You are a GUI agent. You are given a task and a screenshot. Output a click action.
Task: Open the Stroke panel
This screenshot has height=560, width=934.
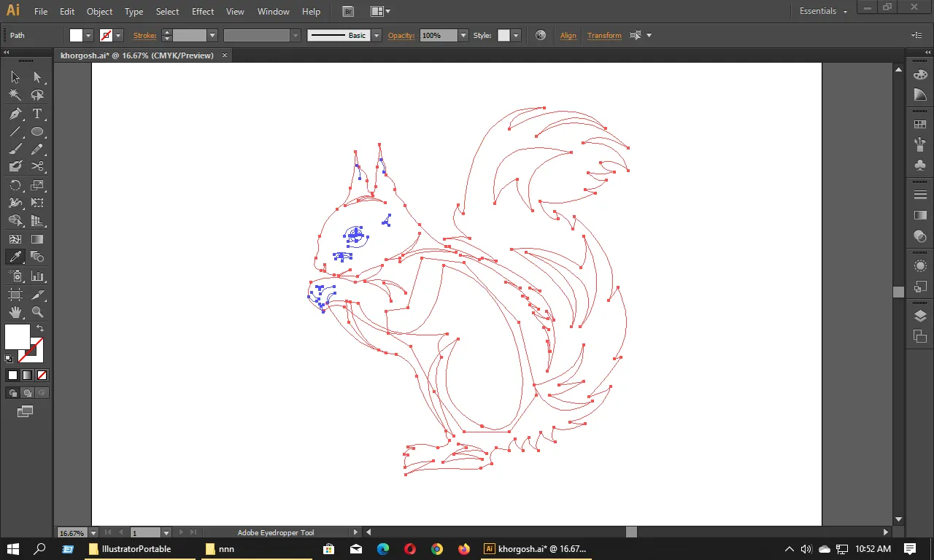920,195
